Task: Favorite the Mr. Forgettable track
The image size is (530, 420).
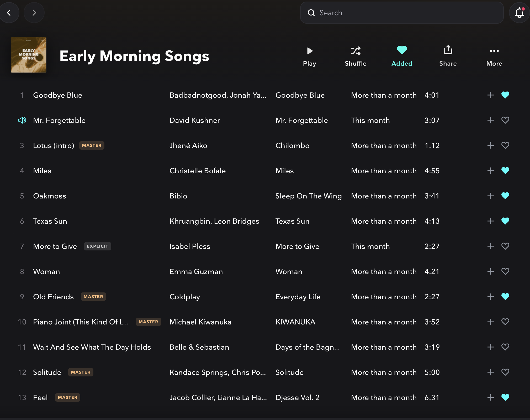Action: (505, 120)
